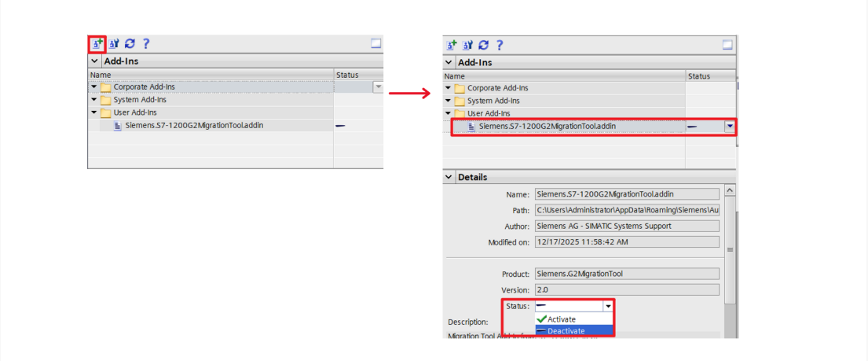Collapse the Details section

click(449, 178)
